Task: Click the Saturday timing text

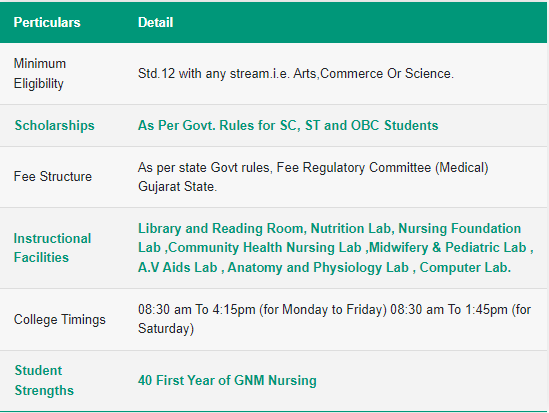Action: click(166, 329)
